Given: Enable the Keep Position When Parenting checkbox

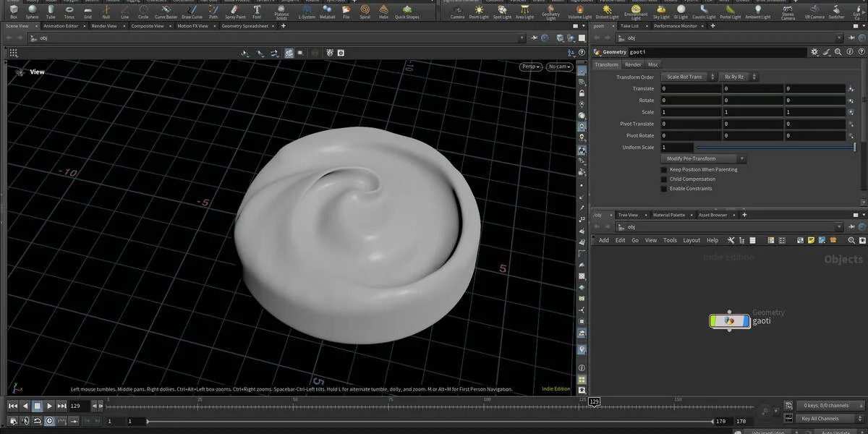Looking at the screenshot, I should coord(664,169).
